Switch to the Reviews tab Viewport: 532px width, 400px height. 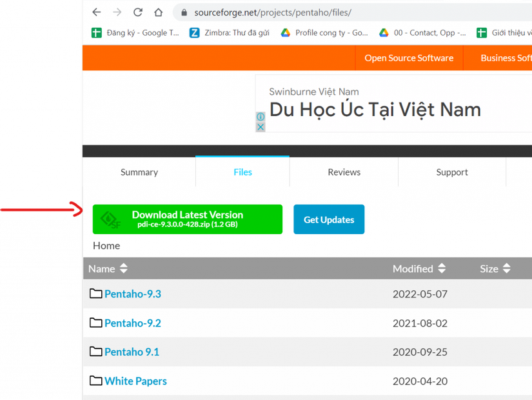tap(344, 172)
